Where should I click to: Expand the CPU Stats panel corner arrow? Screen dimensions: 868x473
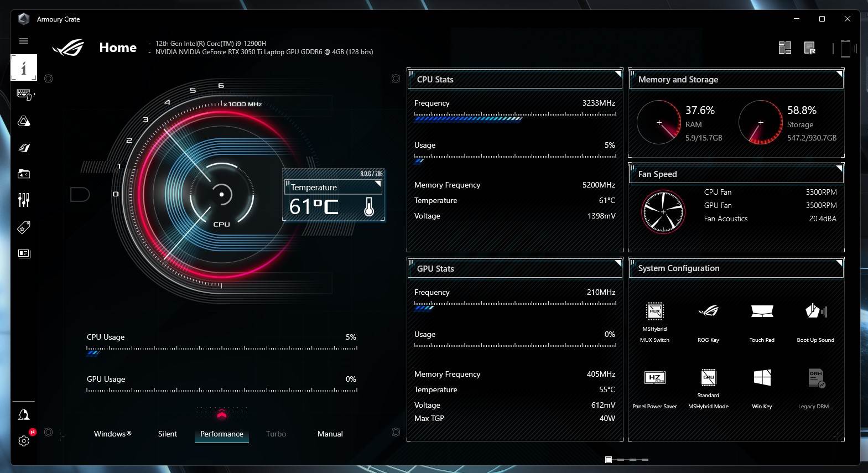(617, 74)
